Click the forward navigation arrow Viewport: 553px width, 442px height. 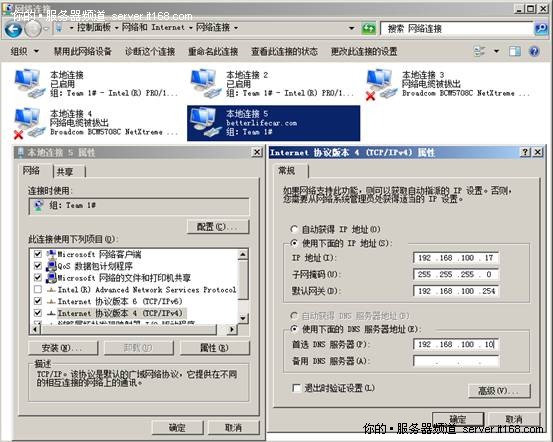tap(33, 29)
